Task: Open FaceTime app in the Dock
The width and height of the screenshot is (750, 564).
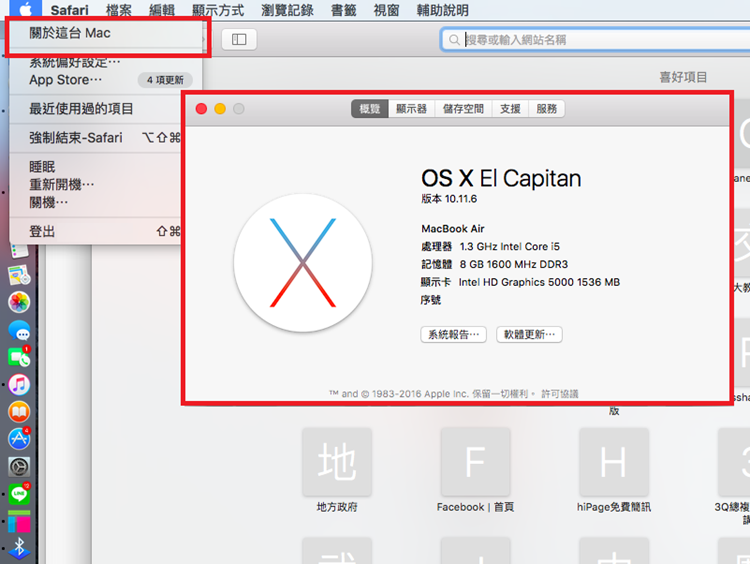Action: coord(19,357)
